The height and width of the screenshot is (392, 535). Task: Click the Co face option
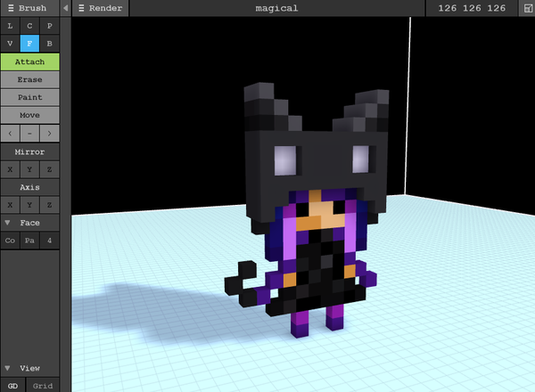coord(10,241)
